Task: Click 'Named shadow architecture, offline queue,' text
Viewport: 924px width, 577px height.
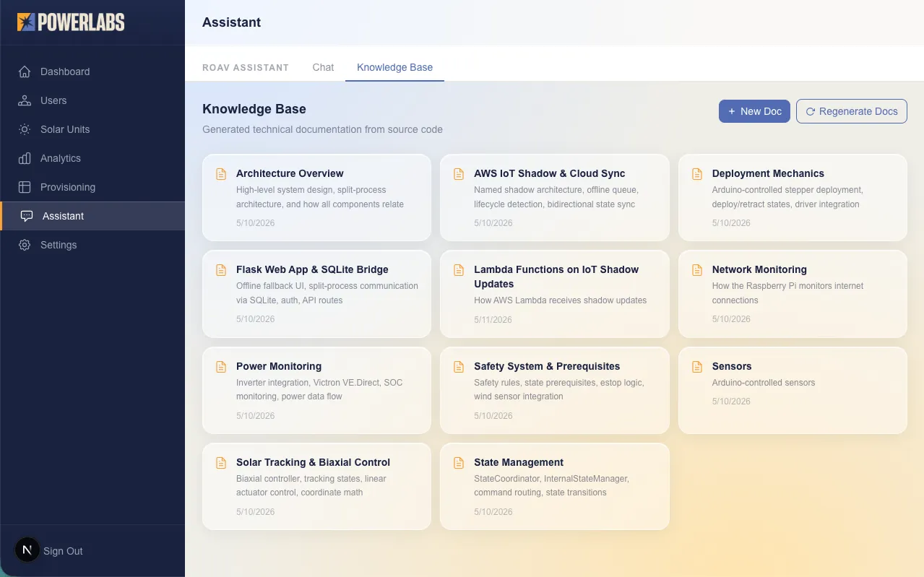Action: pos(556,190)
